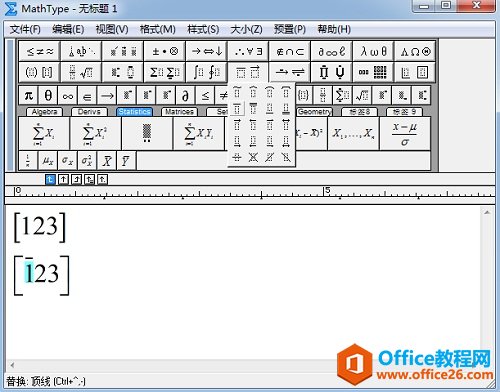Screen dimensions: 500x392
Task: Open the 预置(P) menu
Action: [290, 29]
